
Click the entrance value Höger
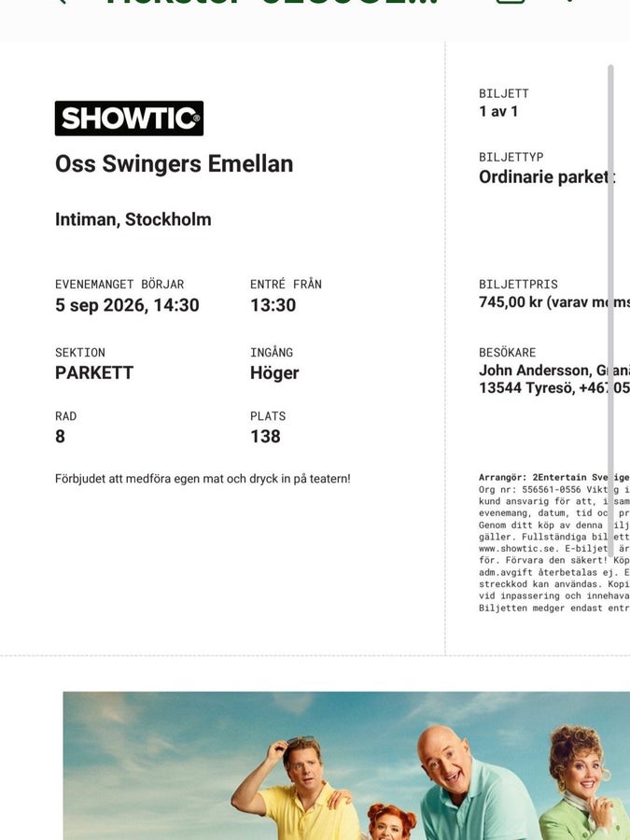(274, 372)
